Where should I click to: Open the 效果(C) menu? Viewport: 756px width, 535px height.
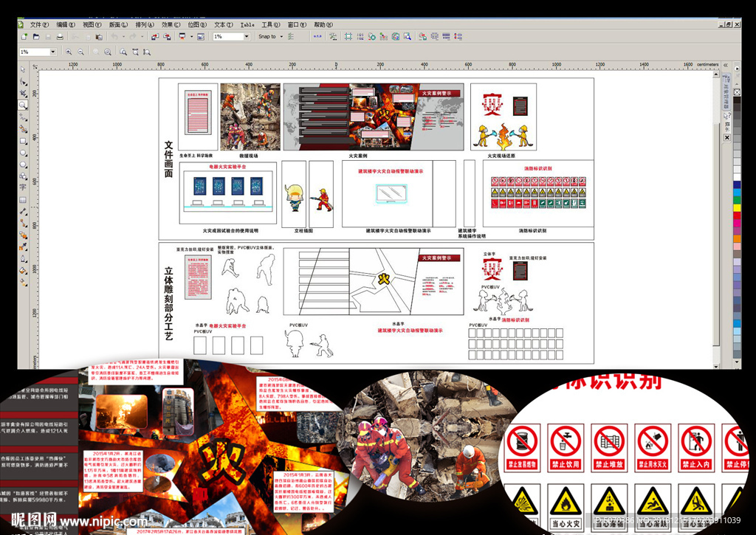(171, 24)
